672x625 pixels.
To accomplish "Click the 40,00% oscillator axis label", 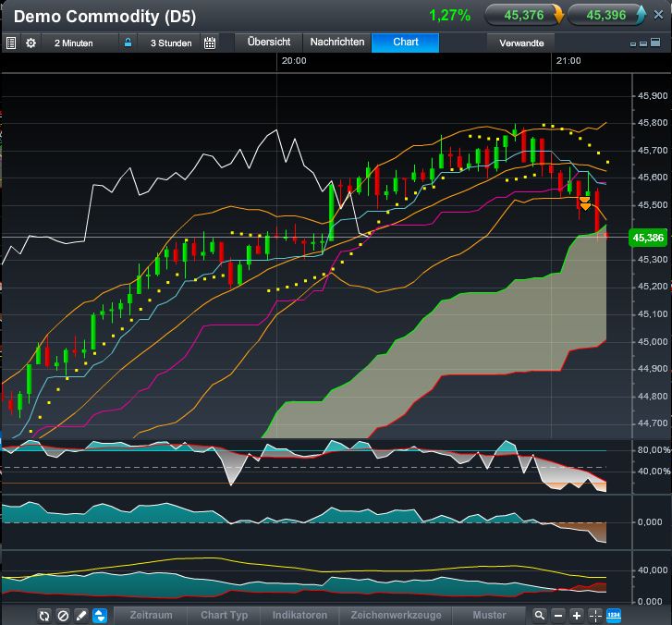I will pyautogui.click(x=654, y=472).
